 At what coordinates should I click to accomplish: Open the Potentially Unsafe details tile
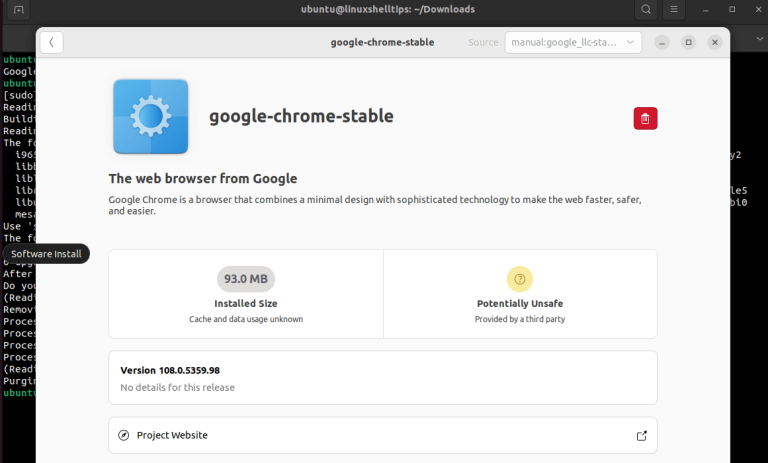[x=520, y=294]
